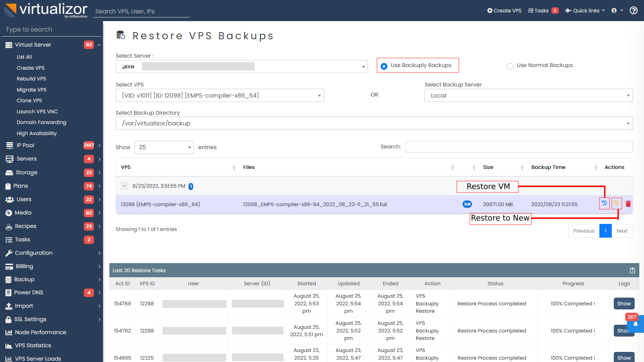Viewport: 644px width, 362px height.
Task: Focus the sidebar Type to search field
Action: point(51,29)
